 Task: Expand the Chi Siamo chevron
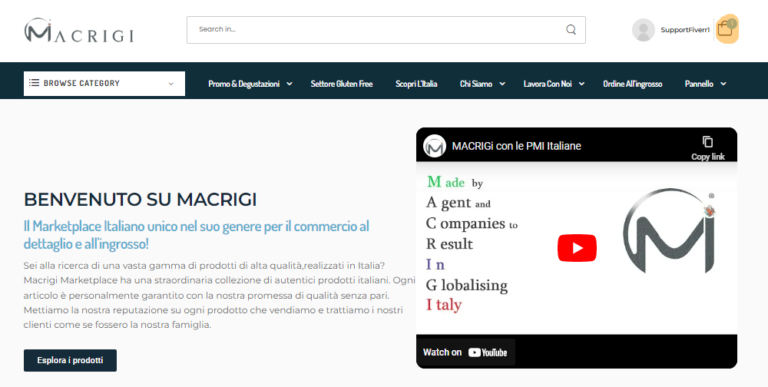click(x=502, y=84)
